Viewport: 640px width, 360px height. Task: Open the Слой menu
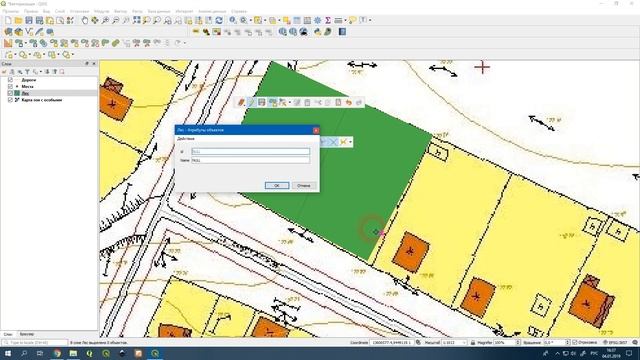click(60, 11)
